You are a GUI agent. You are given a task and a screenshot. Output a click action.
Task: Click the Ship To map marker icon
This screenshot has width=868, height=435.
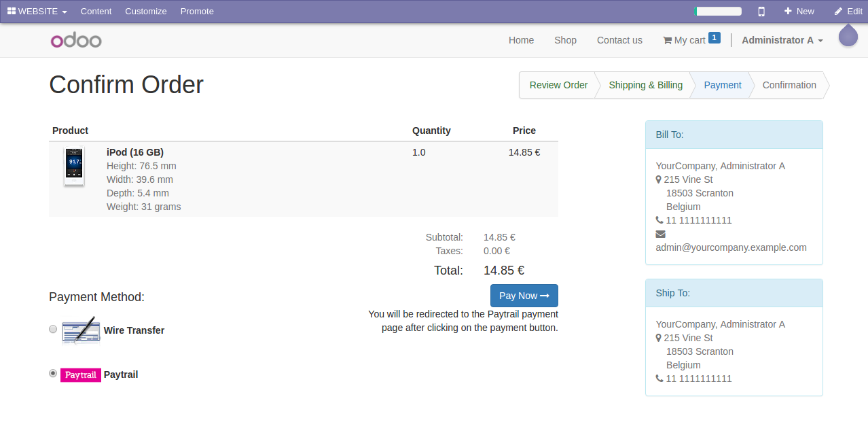(659, 338)
